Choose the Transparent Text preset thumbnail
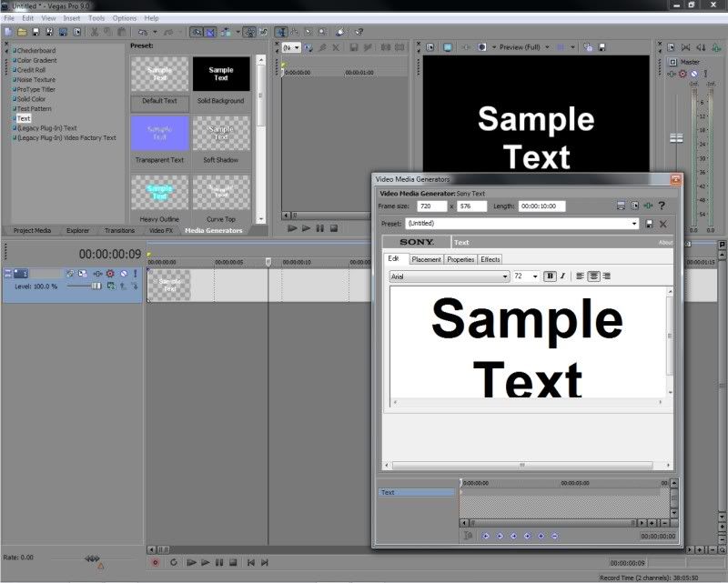 pyautogui.click(x=160, y=133)
